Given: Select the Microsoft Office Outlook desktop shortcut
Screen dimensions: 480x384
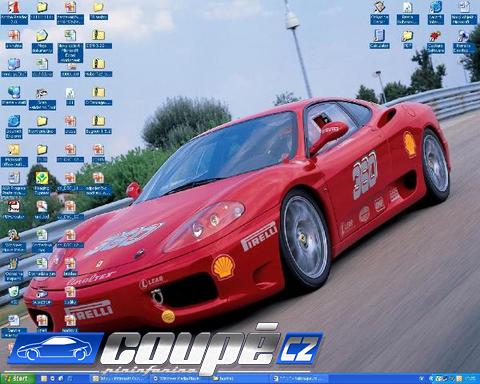Looking at the screenshot, I should pos(14,155).
